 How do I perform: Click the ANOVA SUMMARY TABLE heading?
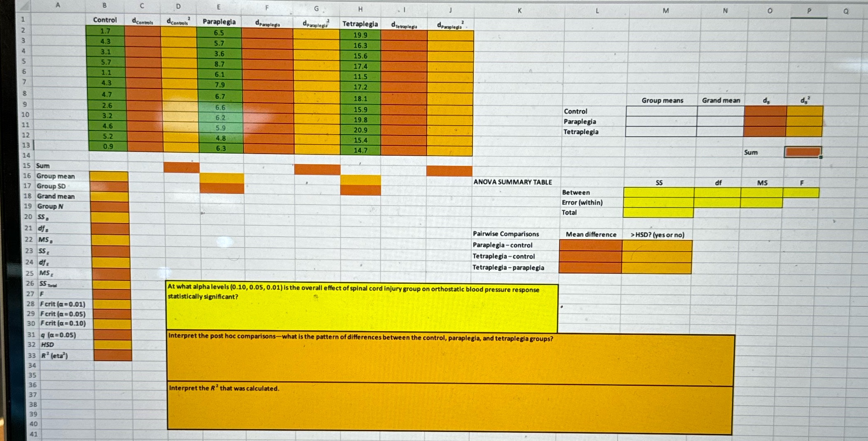pos(512,182)
